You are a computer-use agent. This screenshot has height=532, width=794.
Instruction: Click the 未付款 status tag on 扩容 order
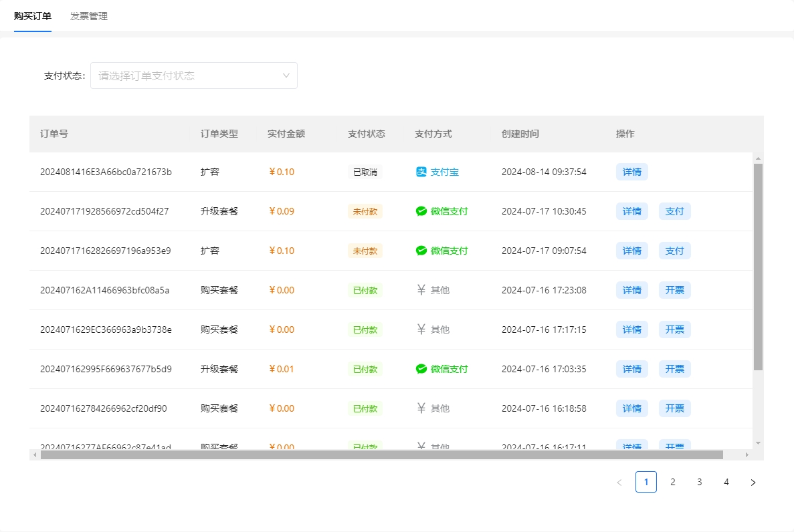[365, 251]
